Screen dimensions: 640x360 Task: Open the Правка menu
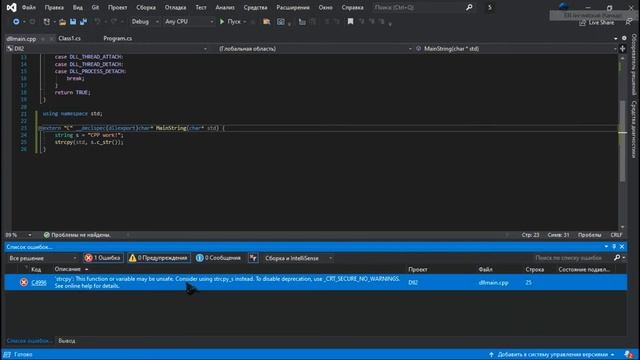[x=54, y=7]
